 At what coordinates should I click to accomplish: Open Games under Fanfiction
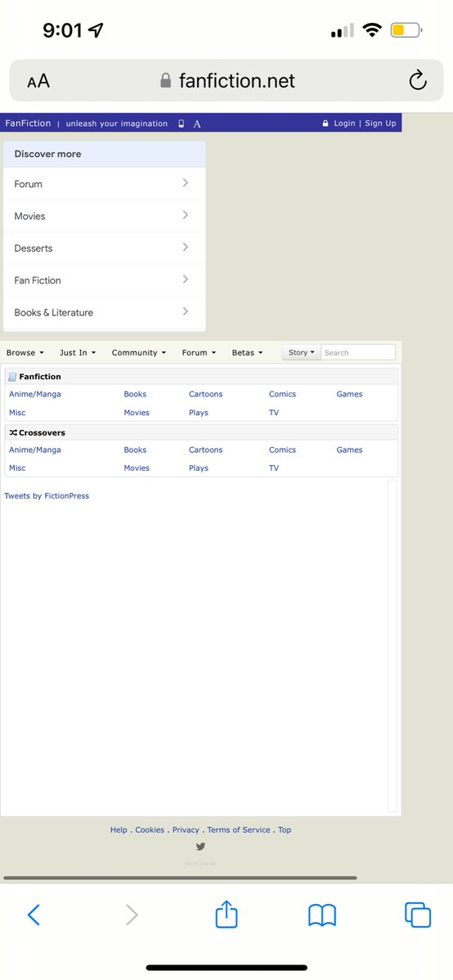(349, 395)
